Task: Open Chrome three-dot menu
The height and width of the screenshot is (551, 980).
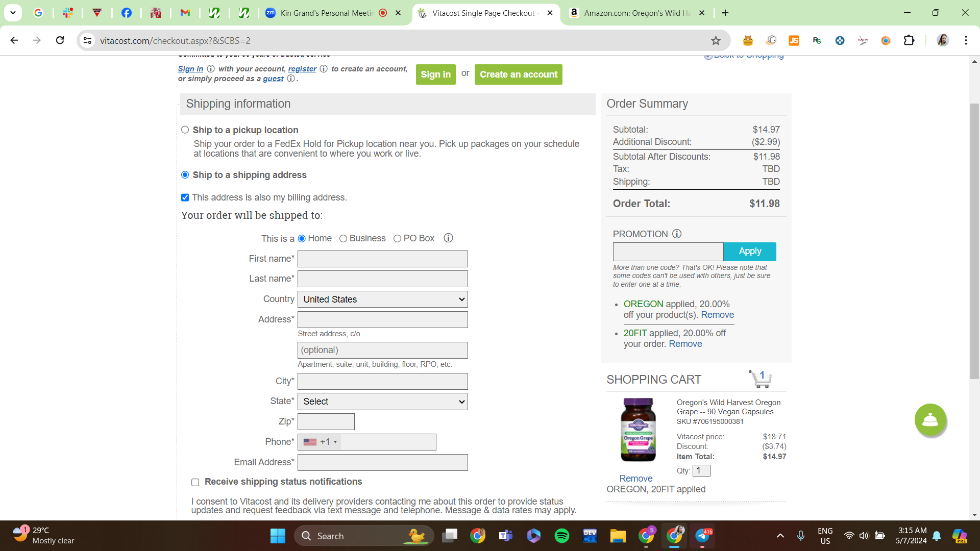Action: click(x=966, y=40)
